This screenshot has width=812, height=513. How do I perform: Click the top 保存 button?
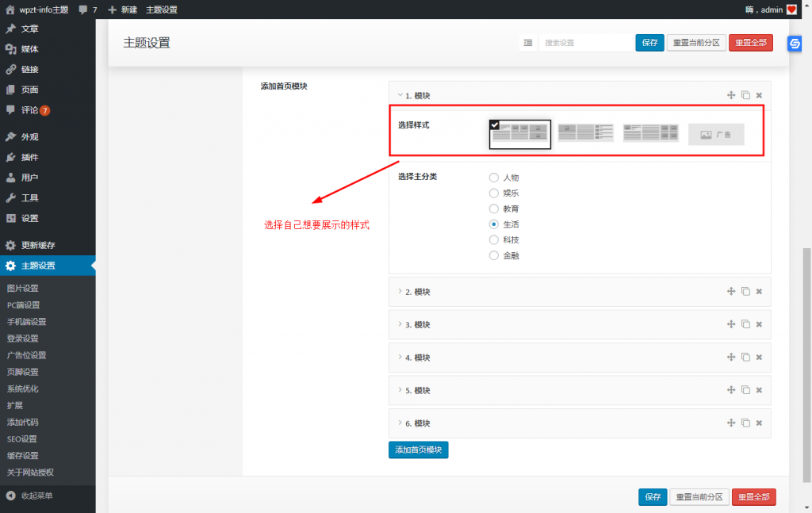[x=649, y=43]
